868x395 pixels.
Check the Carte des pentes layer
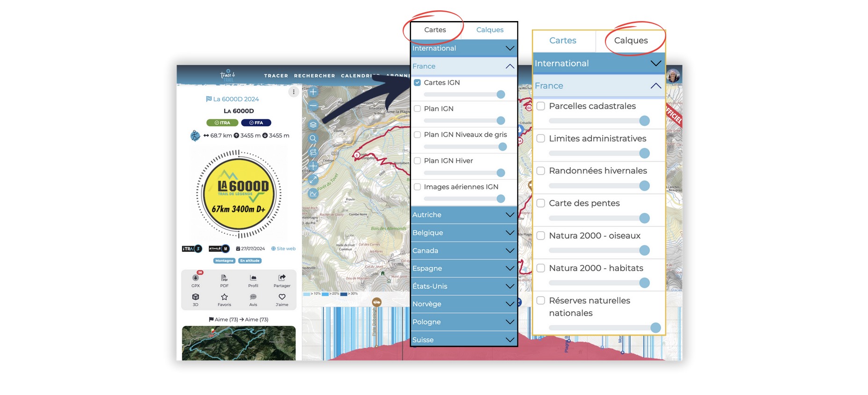point(541,203)
